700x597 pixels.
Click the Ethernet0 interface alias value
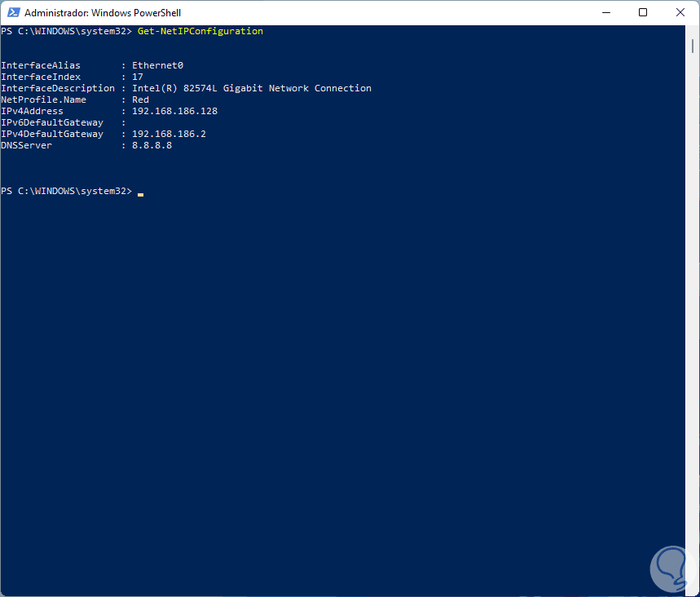coord(157,65)
